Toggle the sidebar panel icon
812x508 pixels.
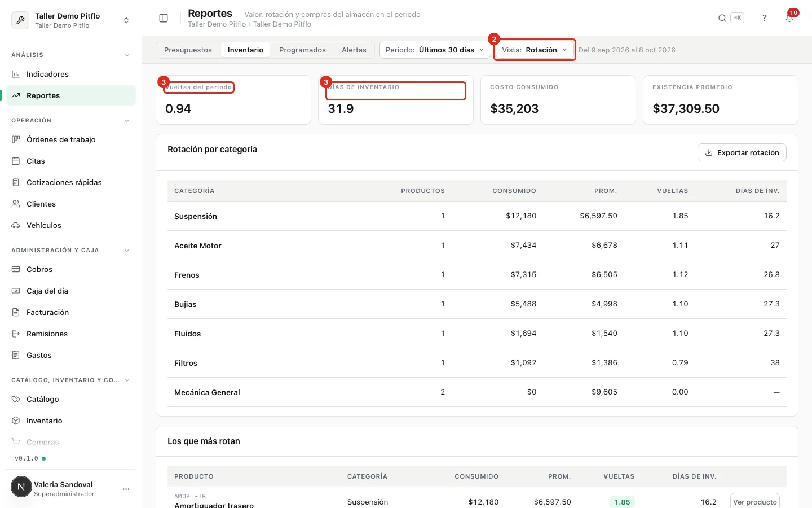pyautogui.click(x=164, y=18)
